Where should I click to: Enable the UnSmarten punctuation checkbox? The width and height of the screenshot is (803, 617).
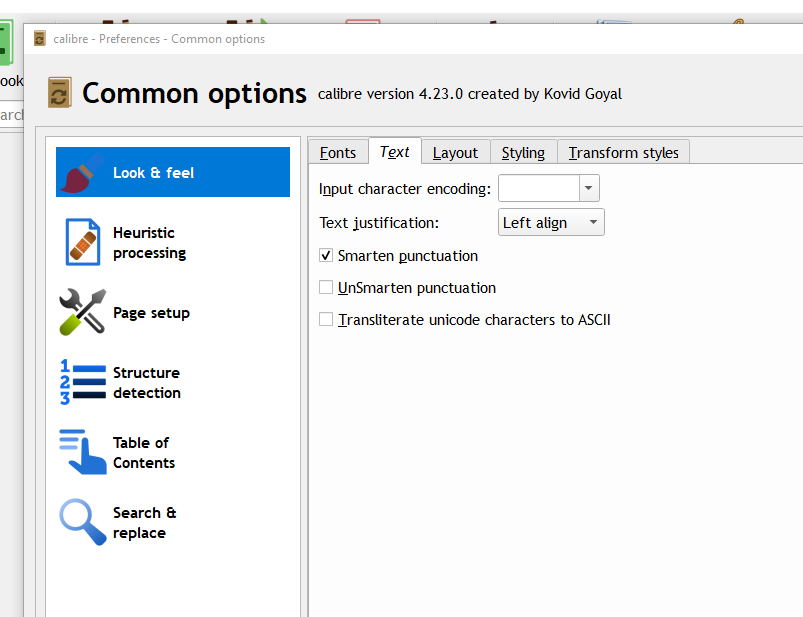click(x=326, y=287)
